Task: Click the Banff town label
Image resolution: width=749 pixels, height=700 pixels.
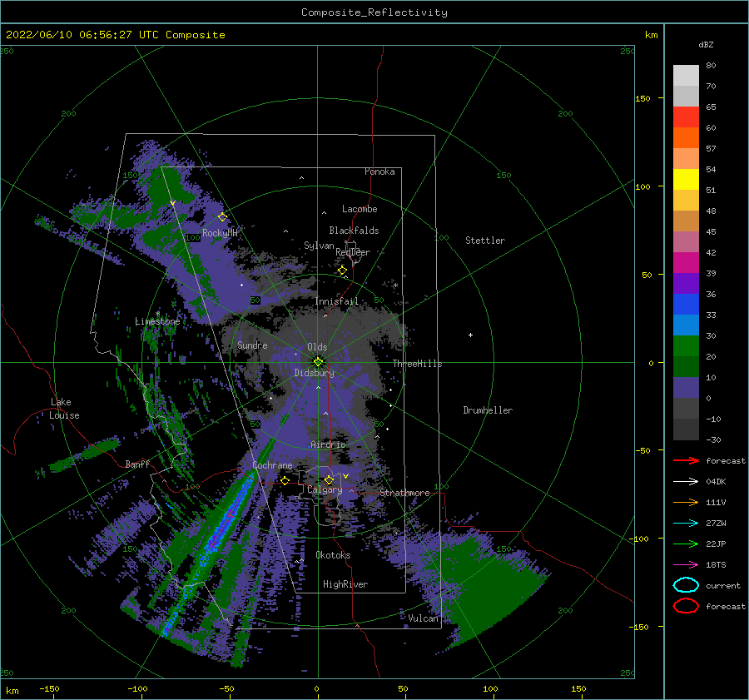Action: click(x=137, y=464)
